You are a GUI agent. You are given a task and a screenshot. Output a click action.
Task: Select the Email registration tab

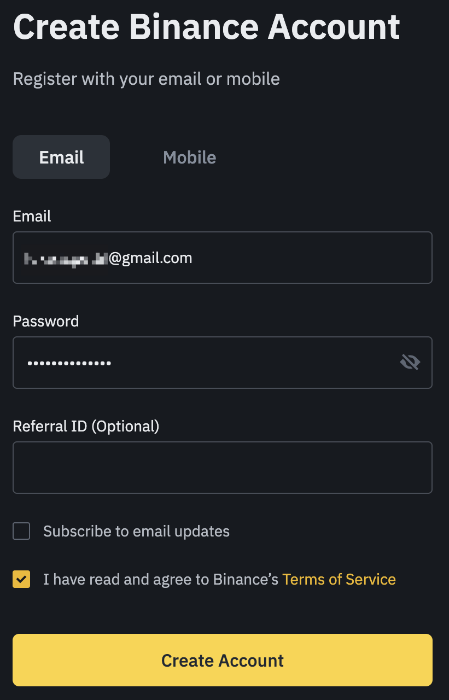(x=61, y=157)
